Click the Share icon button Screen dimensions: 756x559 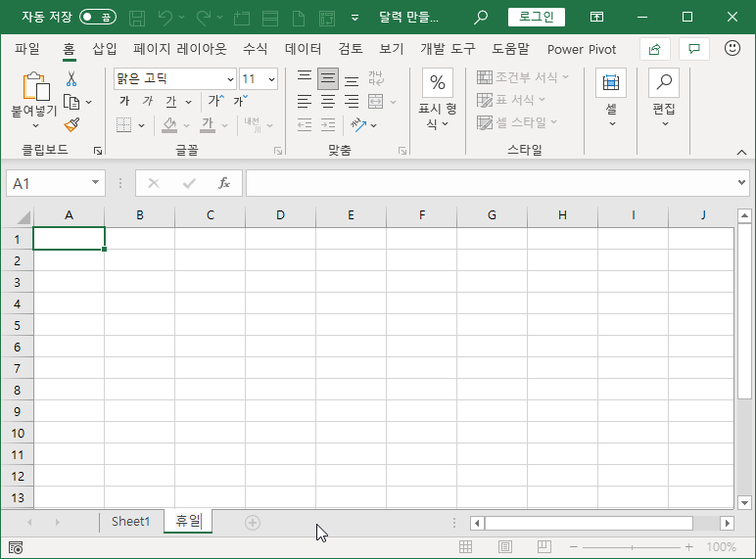pyautogui.click(x=655, y=49)
